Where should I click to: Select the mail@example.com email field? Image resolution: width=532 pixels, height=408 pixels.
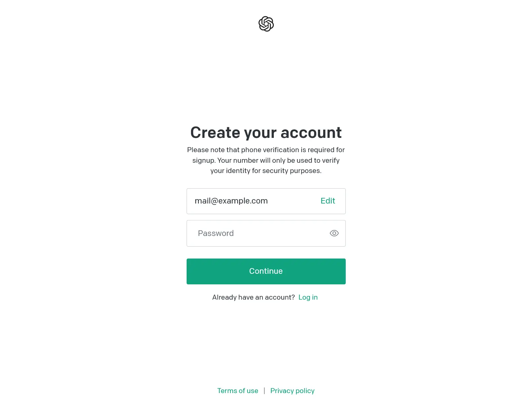click(x=266, y=201)
